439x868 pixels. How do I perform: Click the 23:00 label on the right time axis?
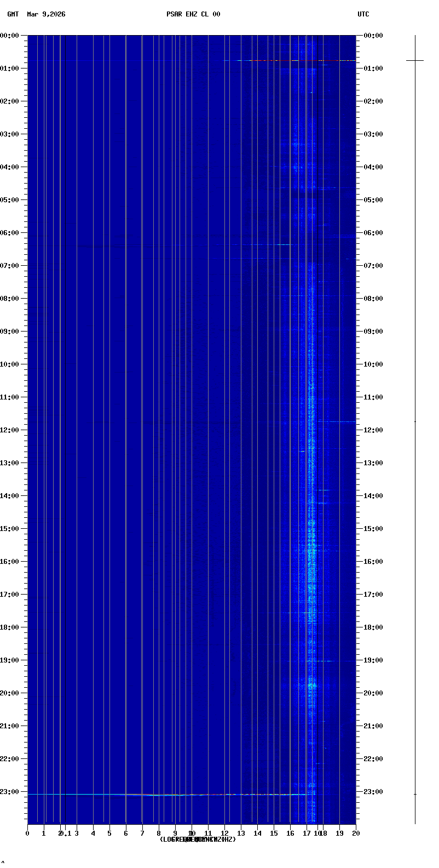pos(373,792)
